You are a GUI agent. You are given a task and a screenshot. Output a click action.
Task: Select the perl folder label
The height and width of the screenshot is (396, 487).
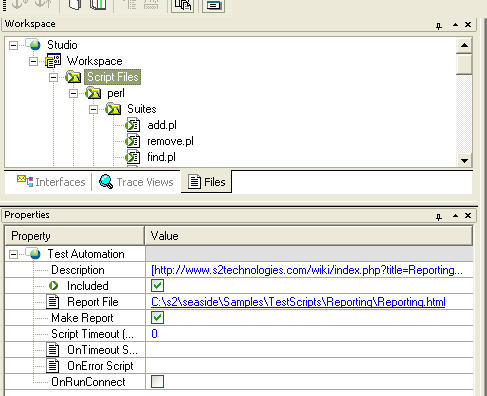[116, 93]
